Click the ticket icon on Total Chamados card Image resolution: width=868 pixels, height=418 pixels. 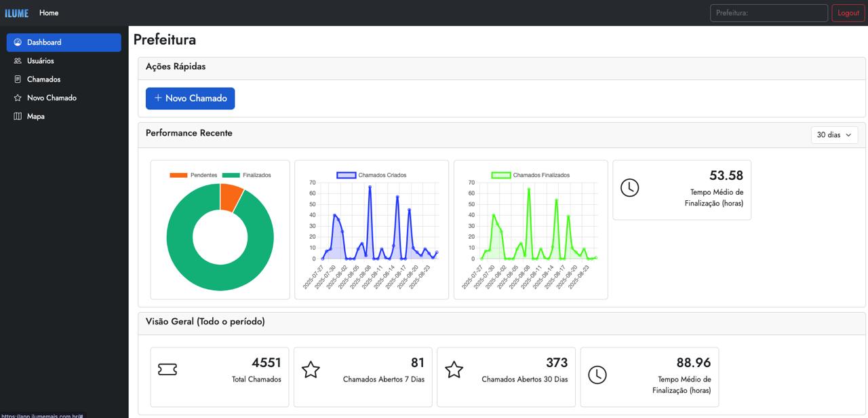[x=167, y=369]
